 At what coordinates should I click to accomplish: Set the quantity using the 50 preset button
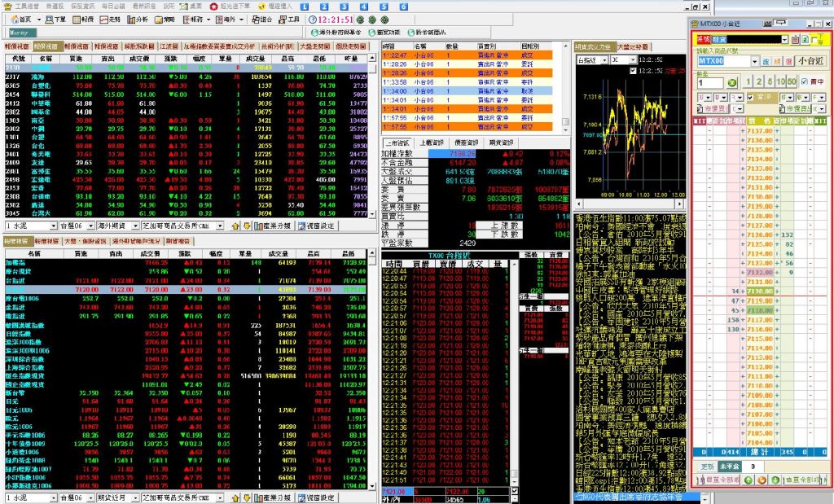tap(792, 82)
